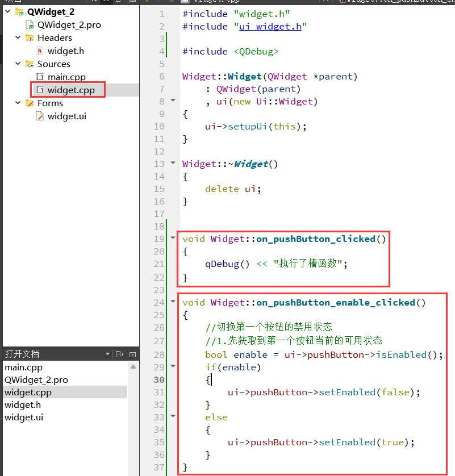455x476 pixels.
Task: Click the Qt project icon beside QWidget_2
Action: 19,12
